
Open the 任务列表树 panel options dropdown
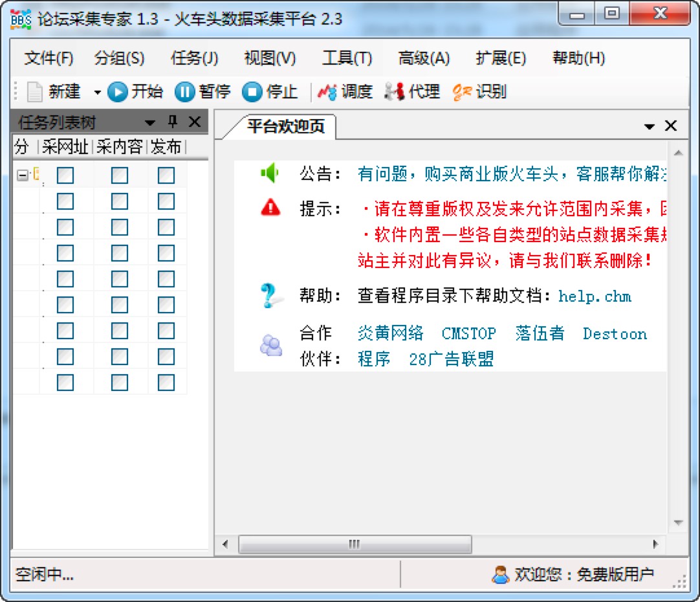click(x=150, y=122)
